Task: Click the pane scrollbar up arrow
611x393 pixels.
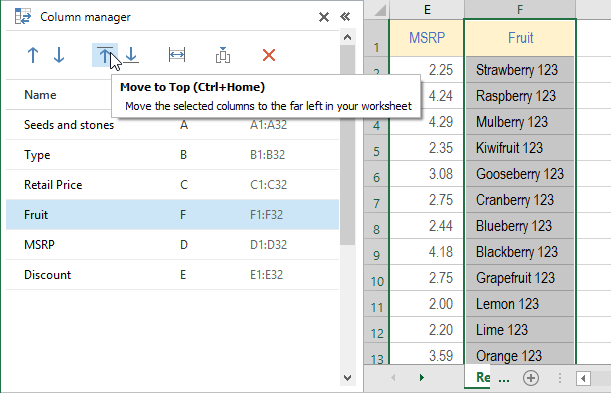Action: [347, 38]
